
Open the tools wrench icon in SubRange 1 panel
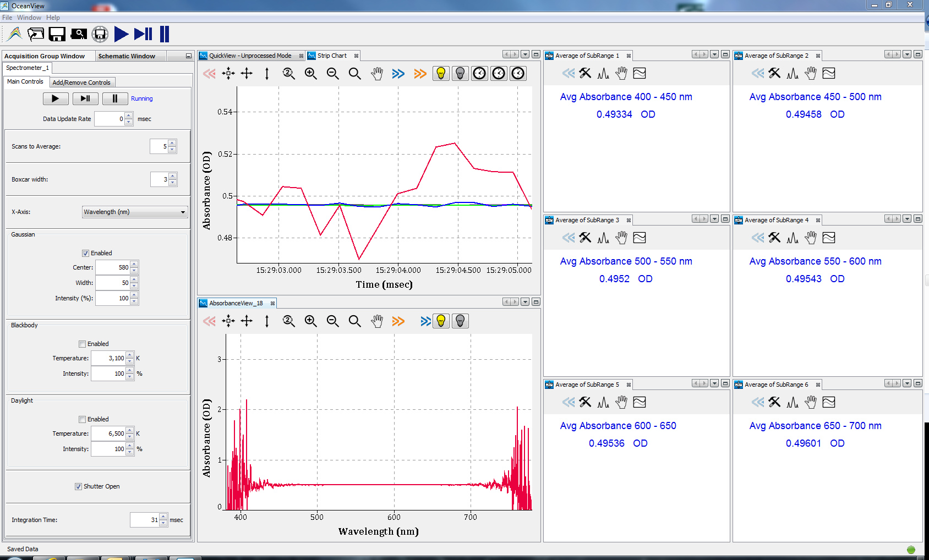[586, 73]
